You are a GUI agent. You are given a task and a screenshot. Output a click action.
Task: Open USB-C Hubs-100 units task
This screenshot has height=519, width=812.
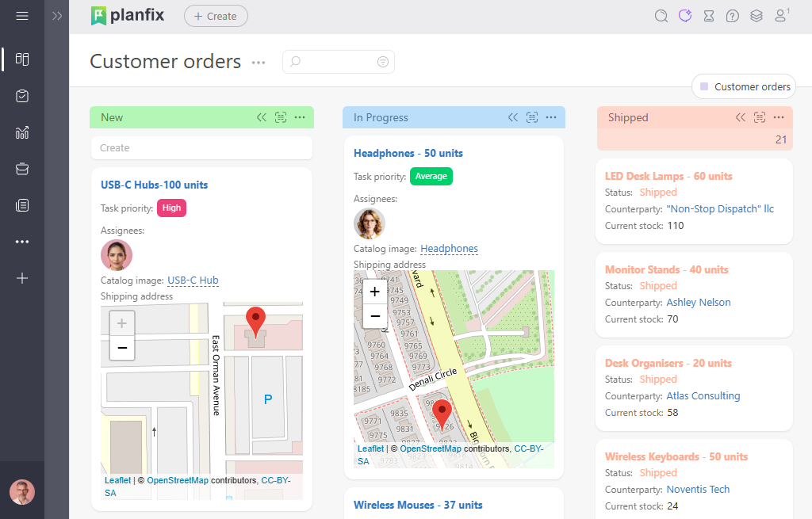[x=155, y=185]
